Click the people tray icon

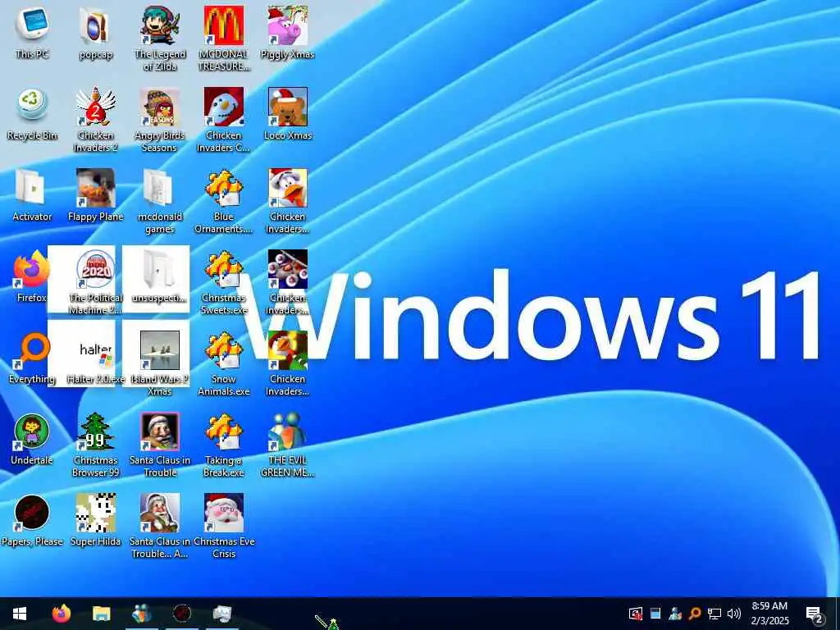point(675,614)
